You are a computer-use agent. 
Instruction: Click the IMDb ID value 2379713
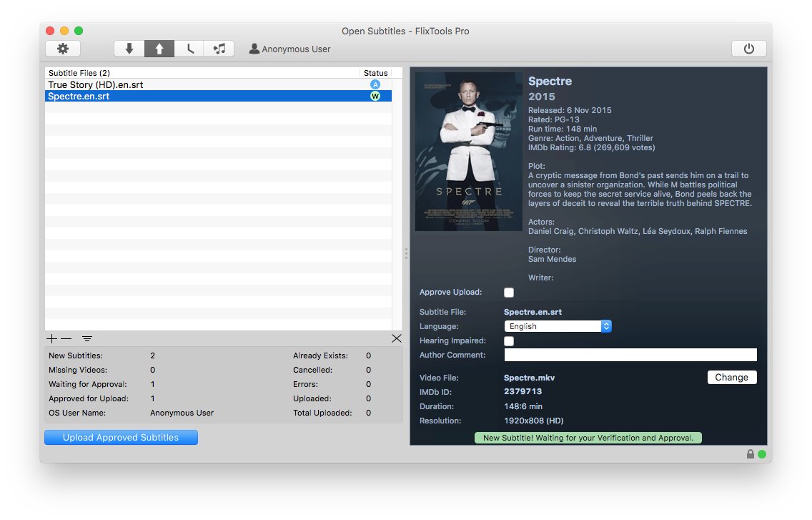[x=523, y=391]
